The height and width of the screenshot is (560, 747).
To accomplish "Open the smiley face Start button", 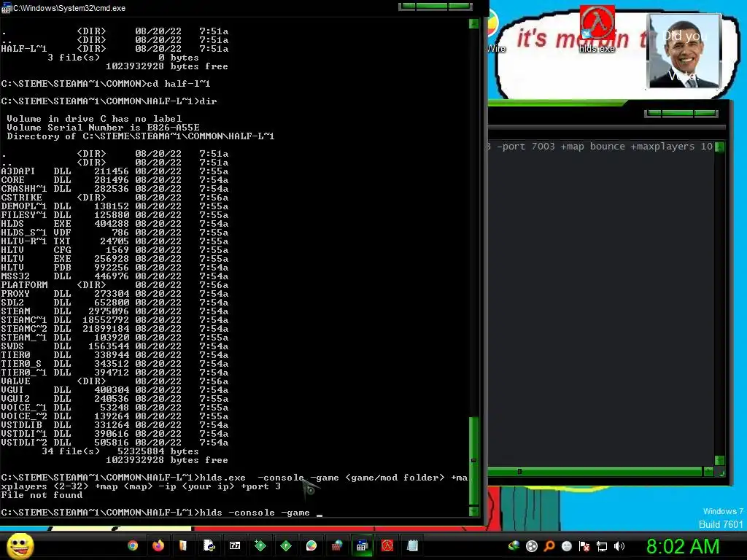I will [x=20, y=545].
